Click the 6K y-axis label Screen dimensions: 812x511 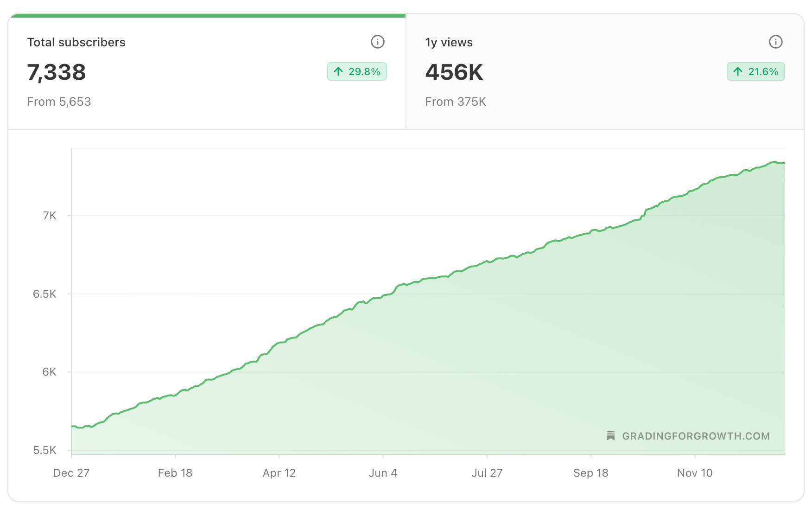pyautogui.click(x=49, y=372)
